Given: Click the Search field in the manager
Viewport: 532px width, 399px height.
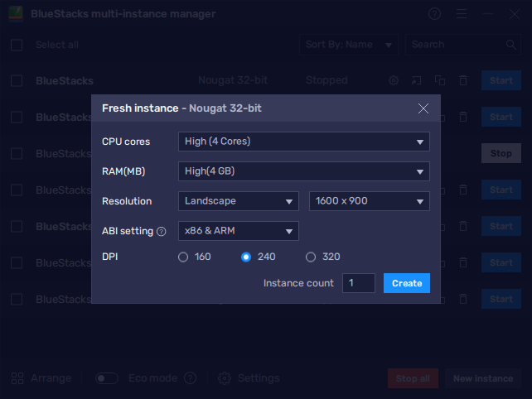Looking at the screenshot, I should point(462,45).
